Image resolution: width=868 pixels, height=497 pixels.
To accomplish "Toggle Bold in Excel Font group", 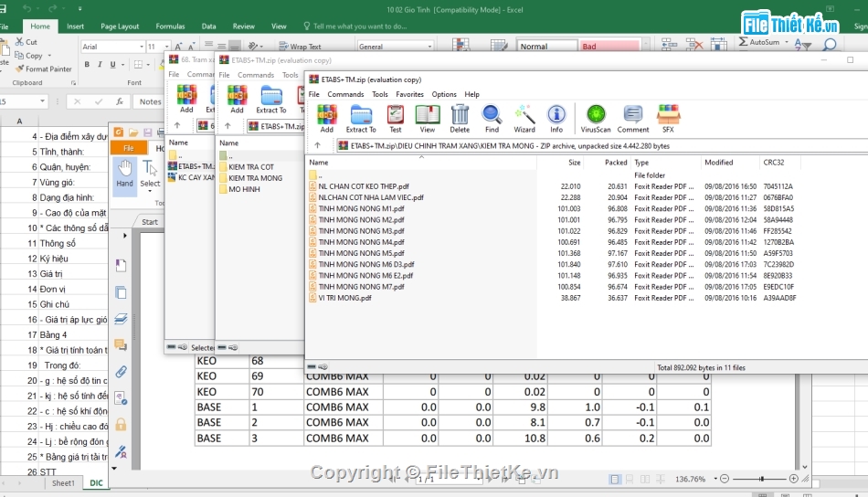I will click(x=87, y=64).
